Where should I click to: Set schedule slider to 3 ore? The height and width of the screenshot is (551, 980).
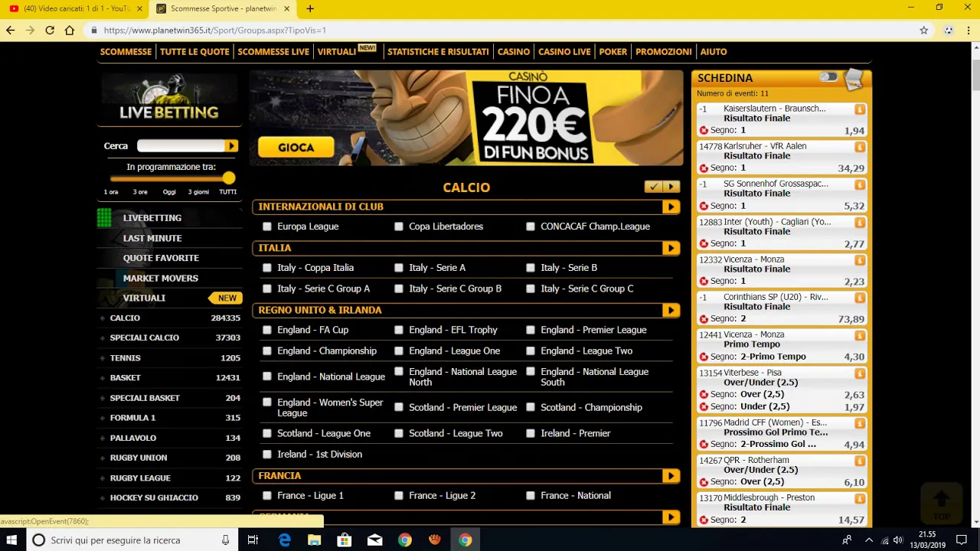[x=140, y=192]
